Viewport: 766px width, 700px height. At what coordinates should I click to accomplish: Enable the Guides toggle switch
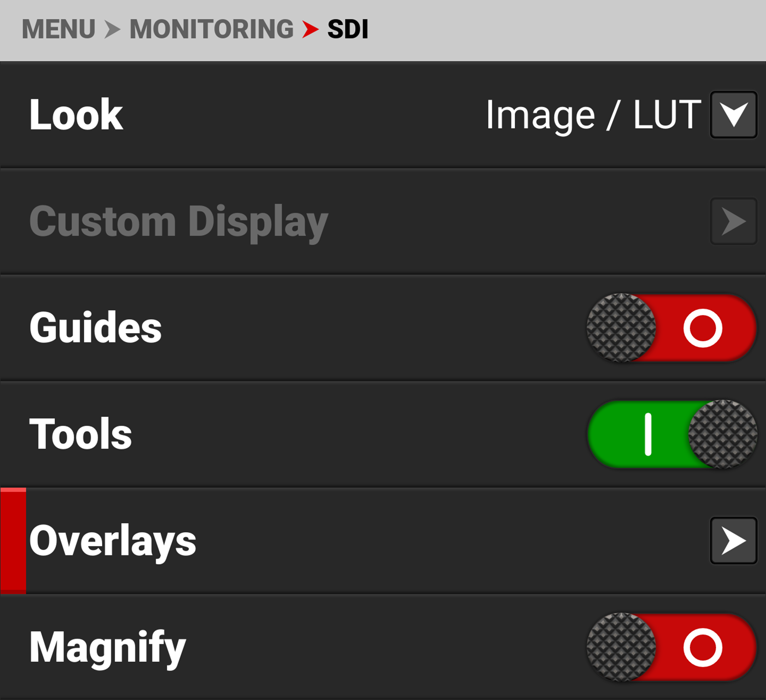671,328
